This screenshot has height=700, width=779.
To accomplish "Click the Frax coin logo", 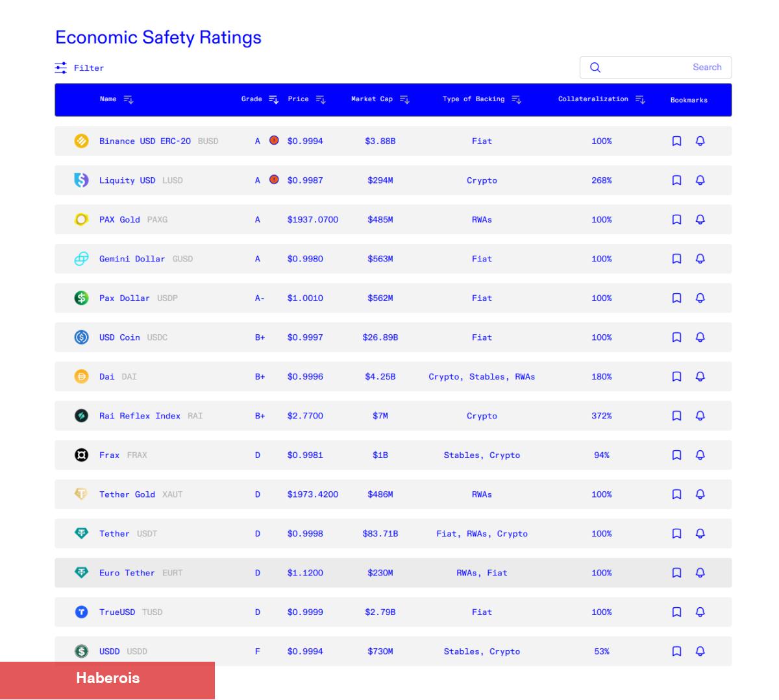I will pyautogui.click(x=81, y=455).
